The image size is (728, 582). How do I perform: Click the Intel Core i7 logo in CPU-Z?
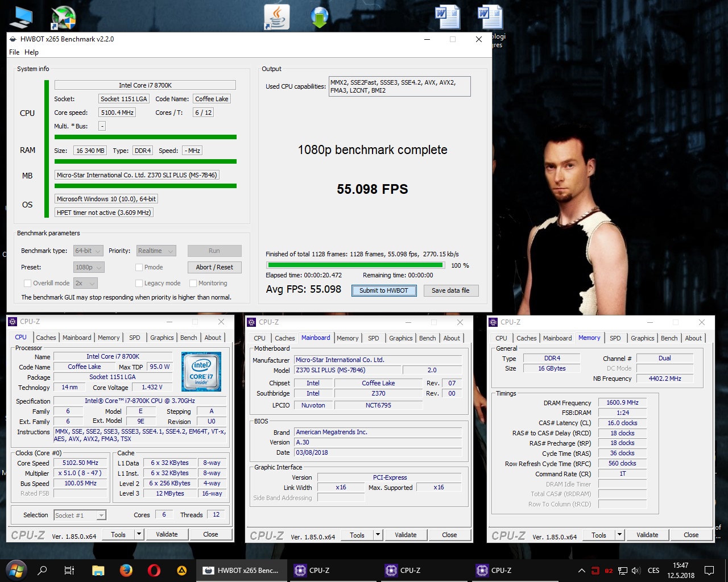(201, 372)
